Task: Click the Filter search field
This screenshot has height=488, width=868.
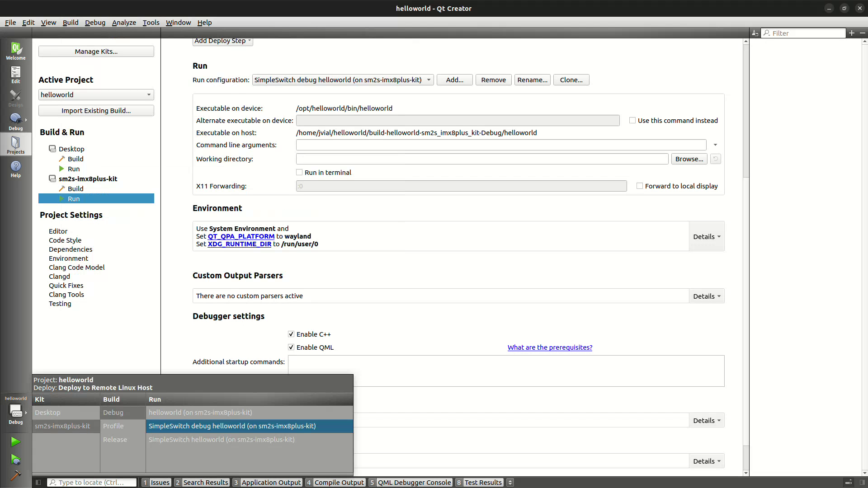Action: (803, 33)
